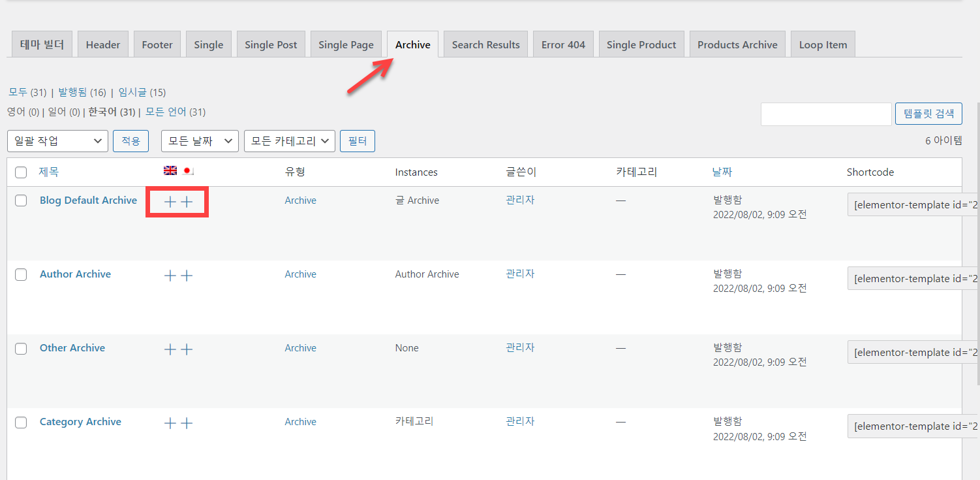Viewport: 980px width, 480px height.
Task: Click Archive type link in Category Archive row
Action: pos(301,422)
